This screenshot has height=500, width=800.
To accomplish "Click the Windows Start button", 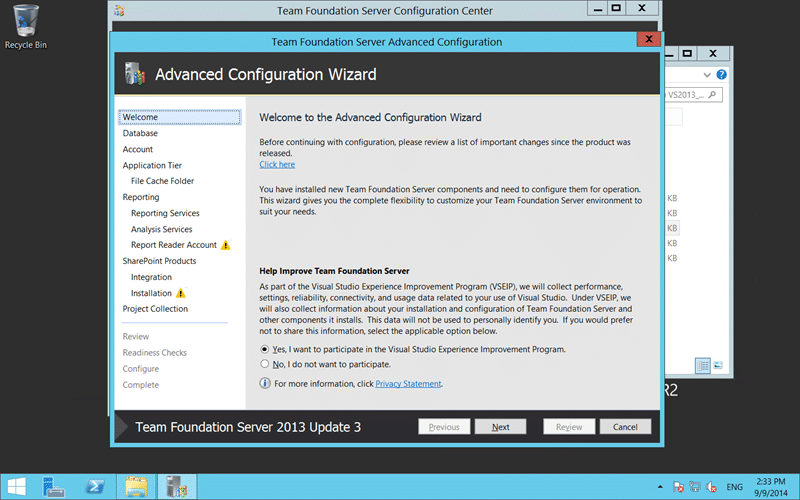I will pos(16,487).
